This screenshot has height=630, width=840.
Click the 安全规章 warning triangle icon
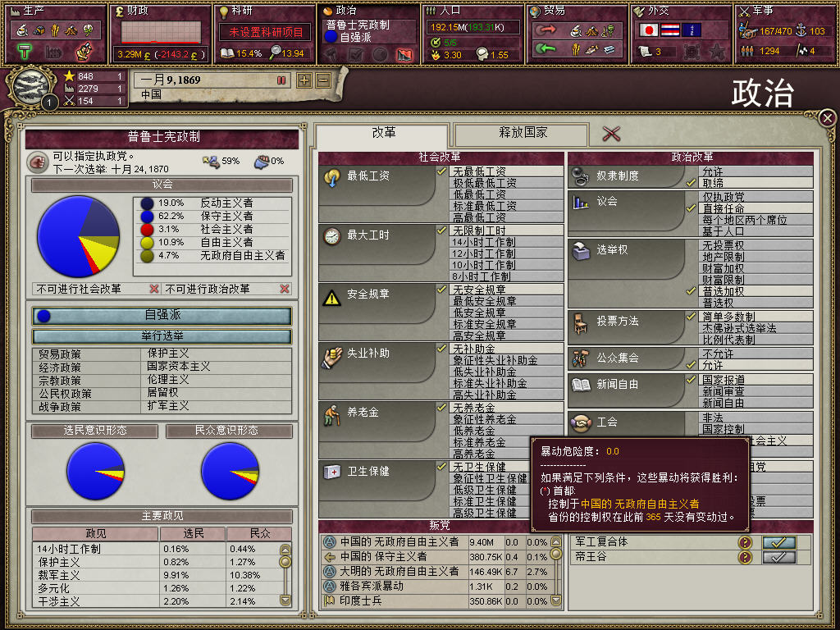332,297
